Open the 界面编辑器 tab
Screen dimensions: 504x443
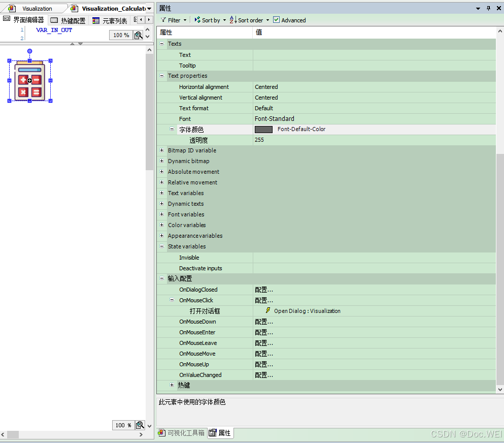coord(24,20)
